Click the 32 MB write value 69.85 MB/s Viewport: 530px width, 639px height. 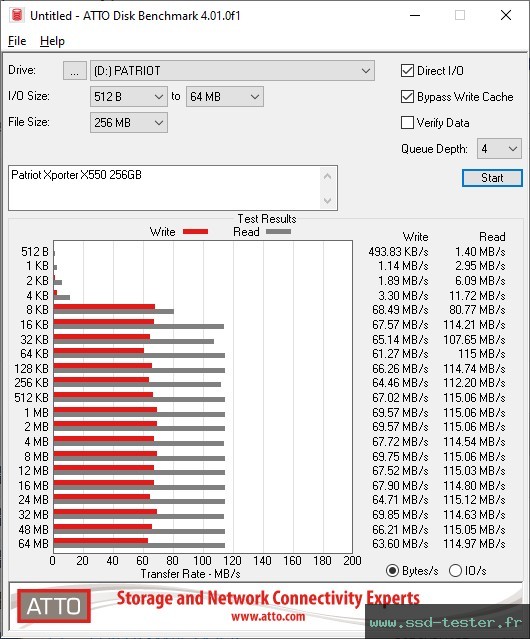[400, 515]
